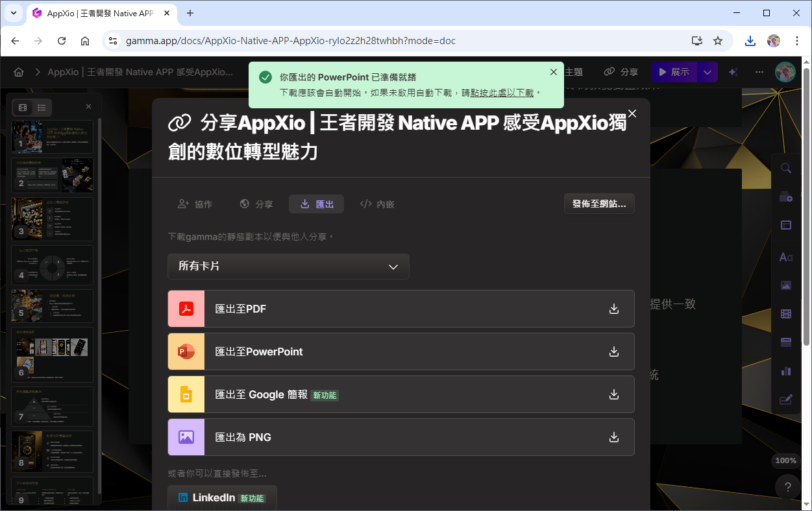Reload the page in Chrome
812x511 pixels.
click(x=62, y=41)
